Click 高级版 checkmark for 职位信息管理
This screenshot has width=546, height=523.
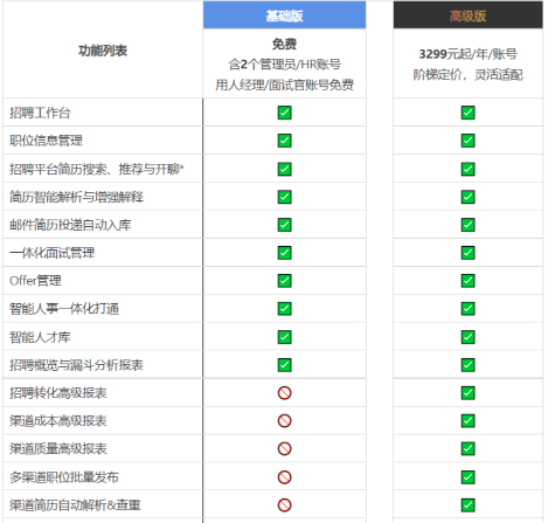[x=468, y=141]
